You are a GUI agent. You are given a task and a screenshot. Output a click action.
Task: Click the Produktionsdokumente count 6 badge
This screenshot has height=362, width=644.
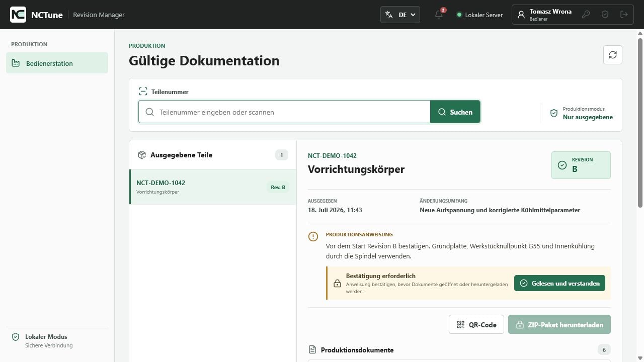(604, 349)
